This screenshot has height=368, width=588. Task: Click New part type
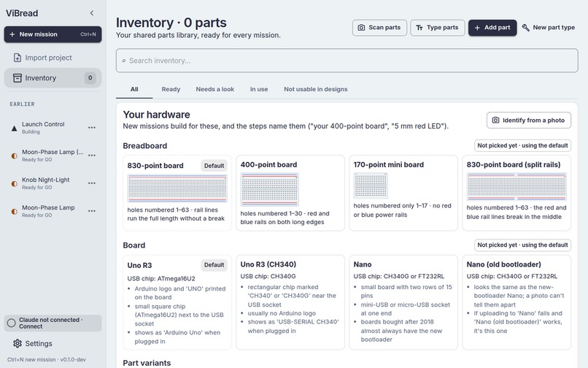pyautogui.click(x=549, y=28)
